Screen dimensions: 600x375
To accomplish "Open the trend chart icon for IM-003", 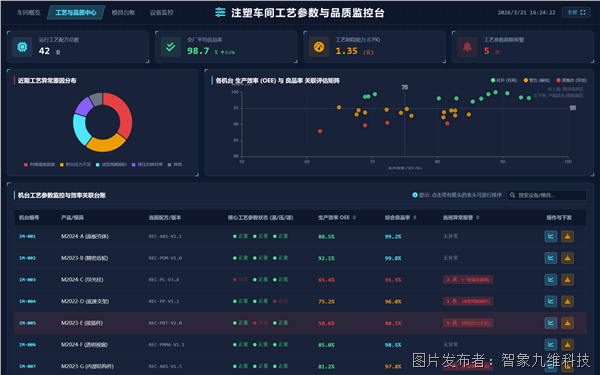I will pyautogui.click(x=551, y=280).
